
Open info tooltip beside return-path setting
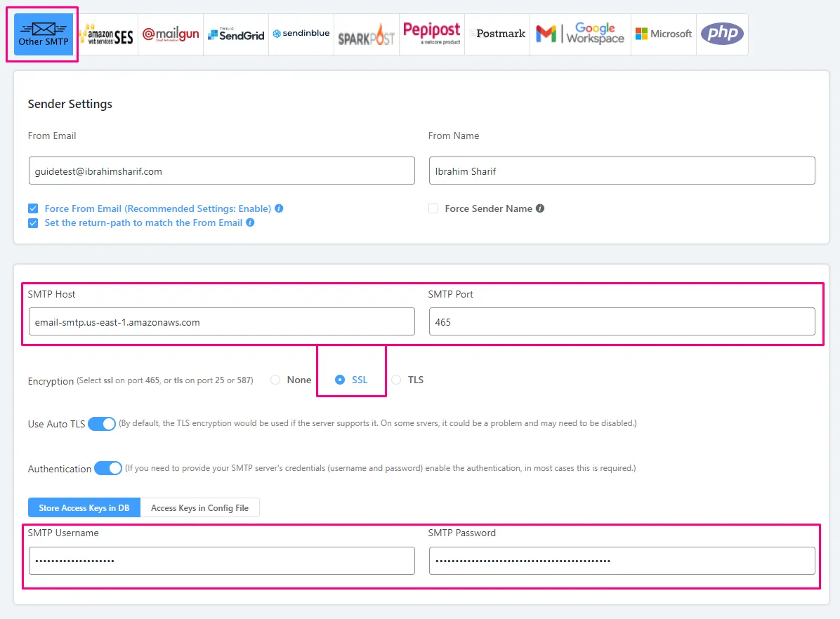[x=250, y=222]
